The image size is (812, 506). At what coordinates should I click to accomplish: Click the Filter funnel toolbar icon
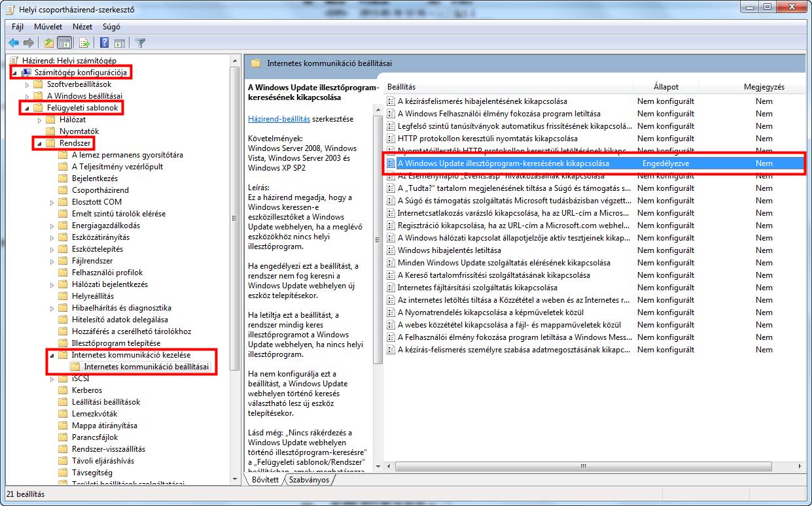click(139, 42)
